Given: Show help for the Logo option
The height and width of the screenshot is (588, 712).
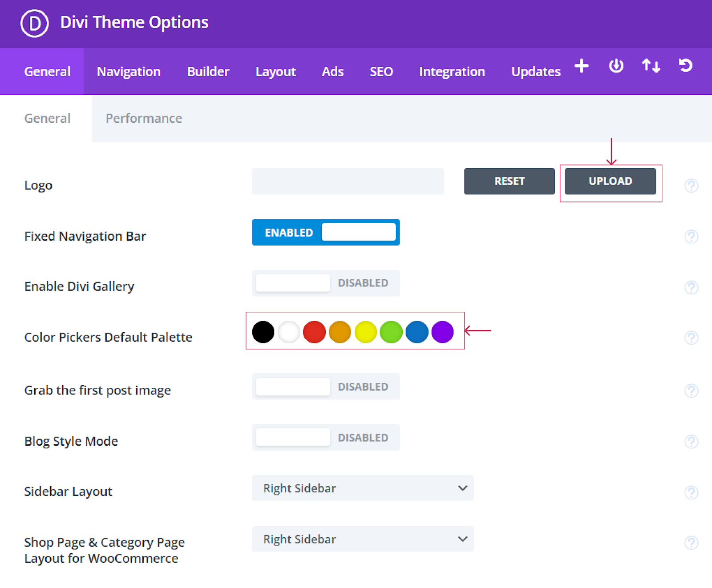Looking at the screenshot, I should tap(691, 185).
